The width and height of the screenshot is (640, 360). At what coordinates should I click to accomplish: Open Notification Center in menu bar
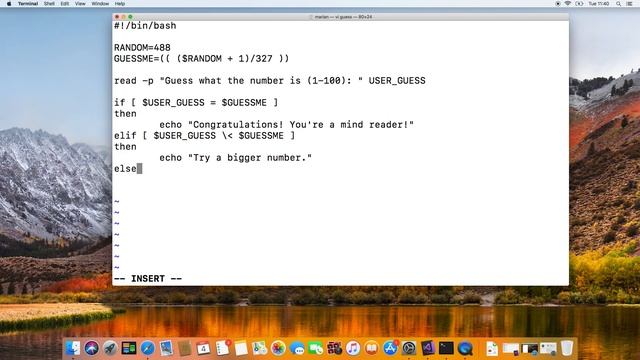[x=629, y=4]
